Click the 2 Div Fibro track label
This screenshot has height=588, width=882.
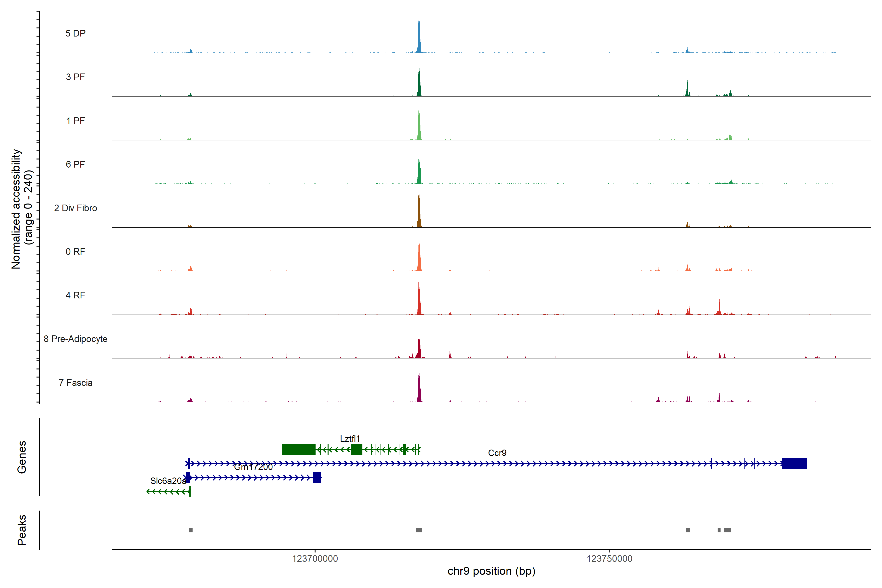[x=75, y=208]
